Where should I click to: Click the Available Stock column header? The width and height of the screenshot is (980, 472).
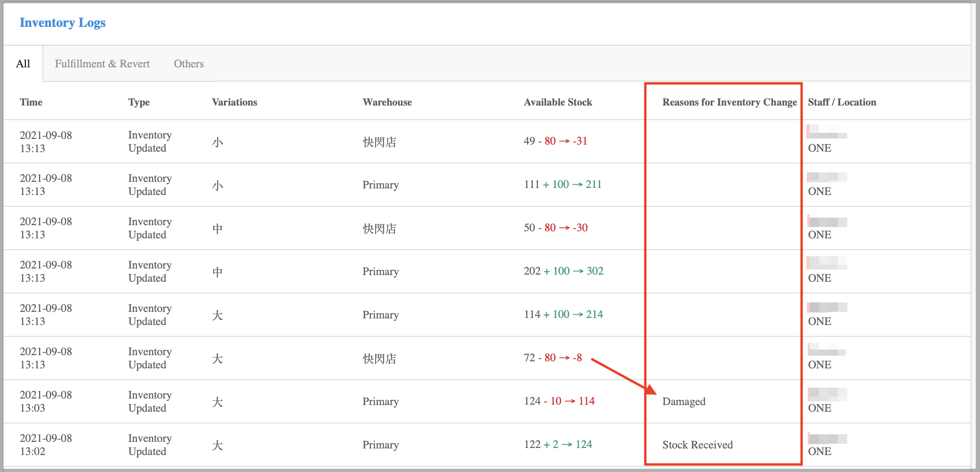point(558,102)
